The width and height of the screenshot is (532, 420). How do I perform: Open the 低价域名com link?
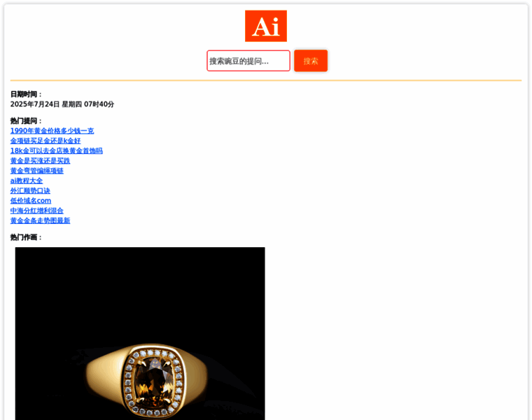31,200
